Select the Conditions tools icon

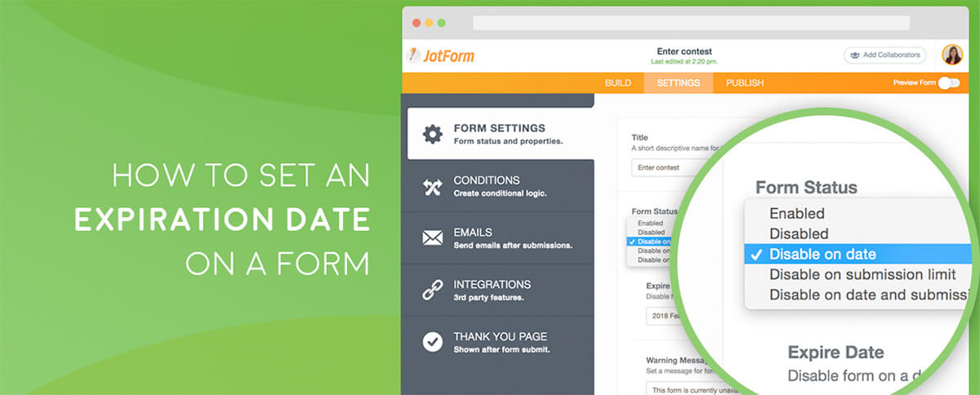[x=432, y=187]
